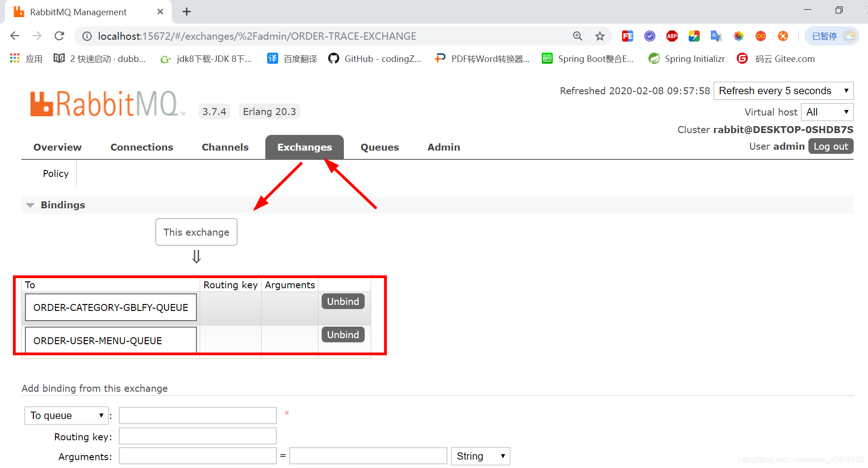Reload the RabbitMQ page
This screenshot has width=868, height=468.
pyautogui.click(x=59, y=36)
